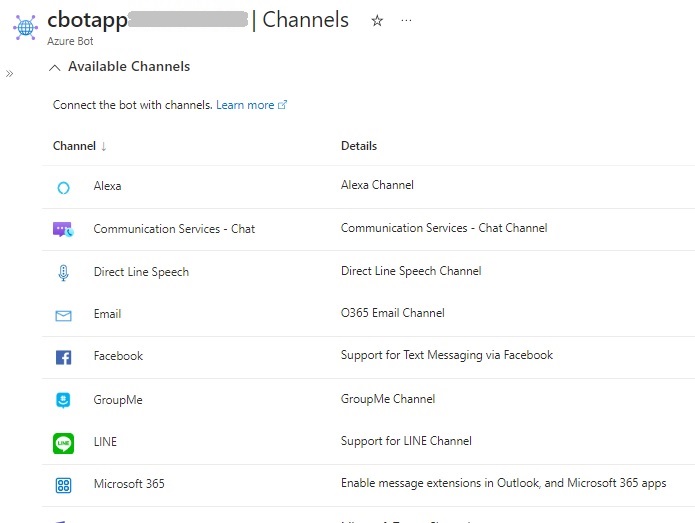Viewport: 695px width, 523px height.
Task: Click the Alexa channel icon
Action: coord(63,187)
